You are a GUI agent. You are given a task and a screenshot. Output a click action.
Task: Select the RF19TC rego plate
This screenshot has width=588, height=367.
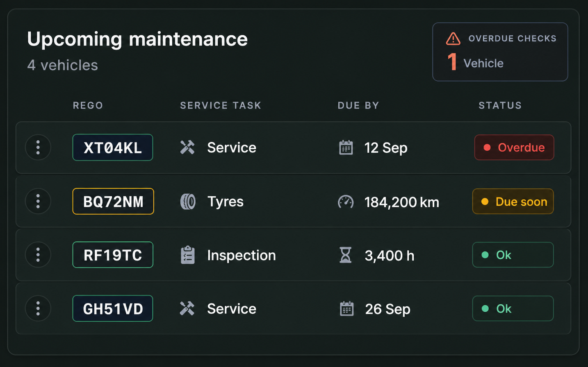pyautogui.click(x=113, y=255)
